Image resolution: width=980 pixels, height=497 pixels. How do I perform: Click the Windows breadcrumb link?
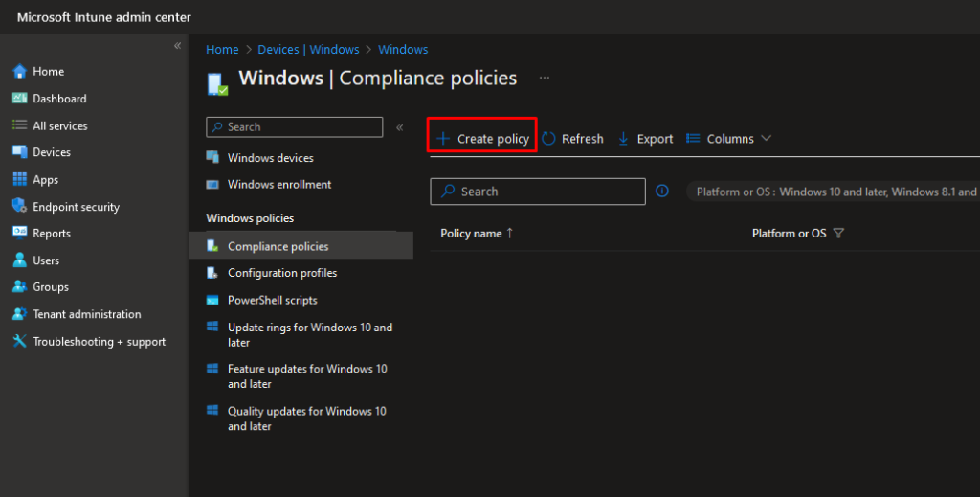[403, 50]
